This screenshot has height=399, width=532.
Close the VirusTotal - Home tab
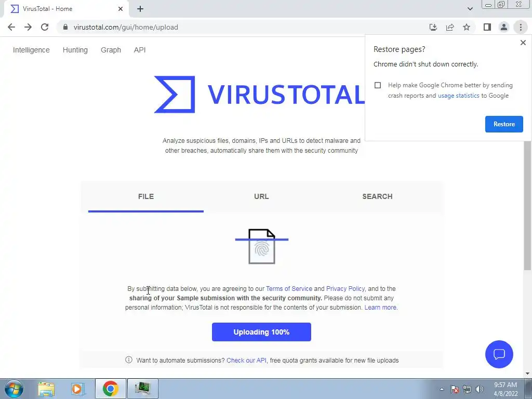click(121, 9)
